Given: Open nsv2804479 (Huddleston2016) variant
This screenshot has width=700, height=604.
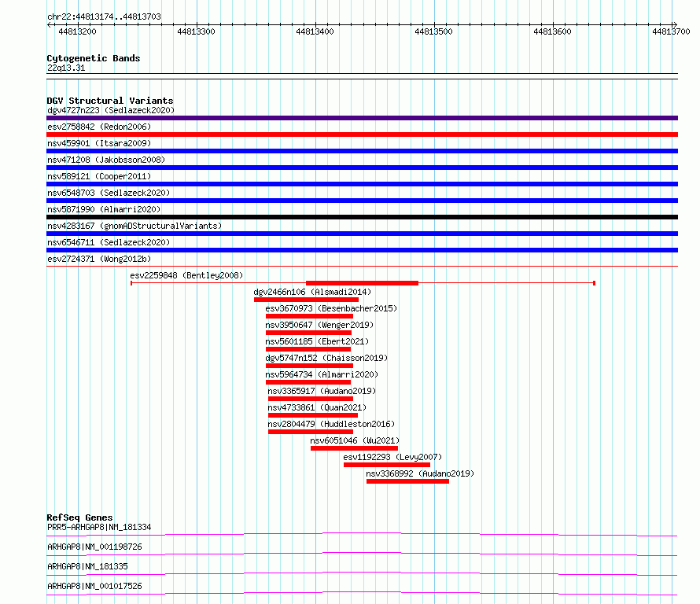Looking at the screenshot, I should 331,424.
